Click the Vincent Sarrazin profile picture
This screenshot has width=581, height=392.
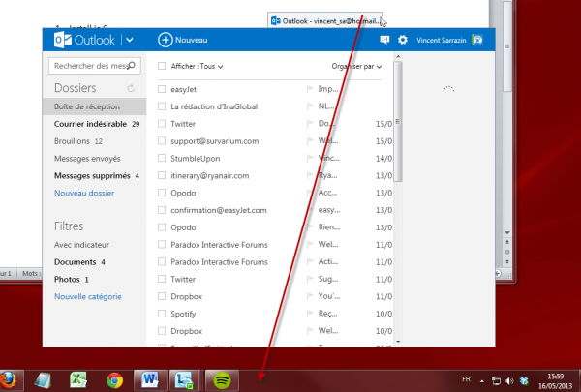click(x=477, y=40)
